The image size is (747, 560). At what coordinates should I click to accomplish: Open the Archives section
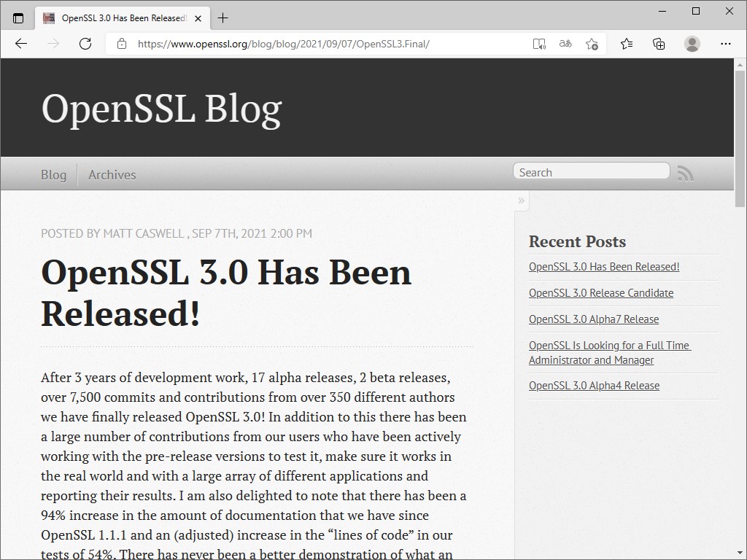[x=112, y=174]
